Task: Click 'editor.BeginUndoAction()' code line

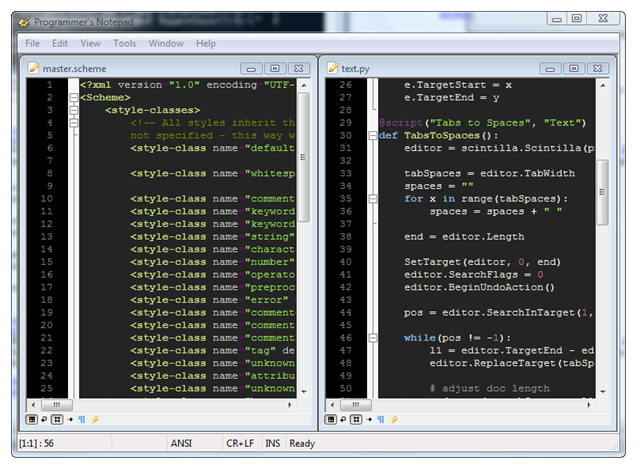Action: pyautogui.click(x=479, y=287)
